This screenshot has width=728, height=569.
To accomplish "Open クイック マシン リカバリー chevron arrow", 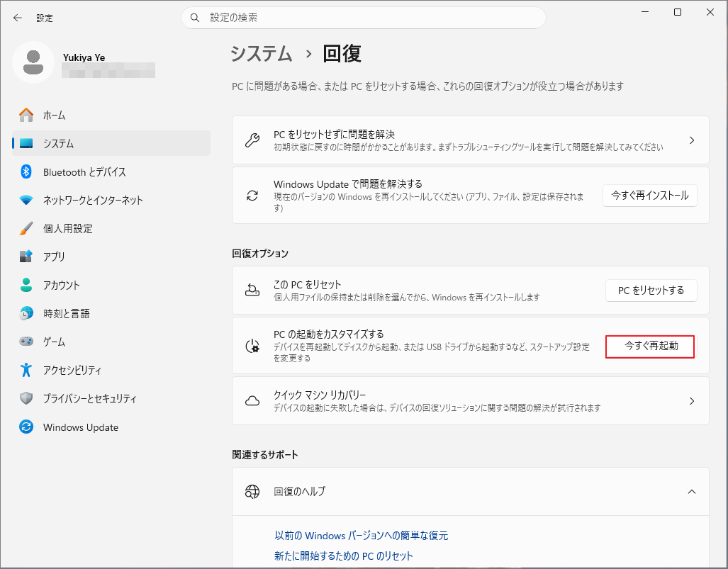I will coord(692,401).
